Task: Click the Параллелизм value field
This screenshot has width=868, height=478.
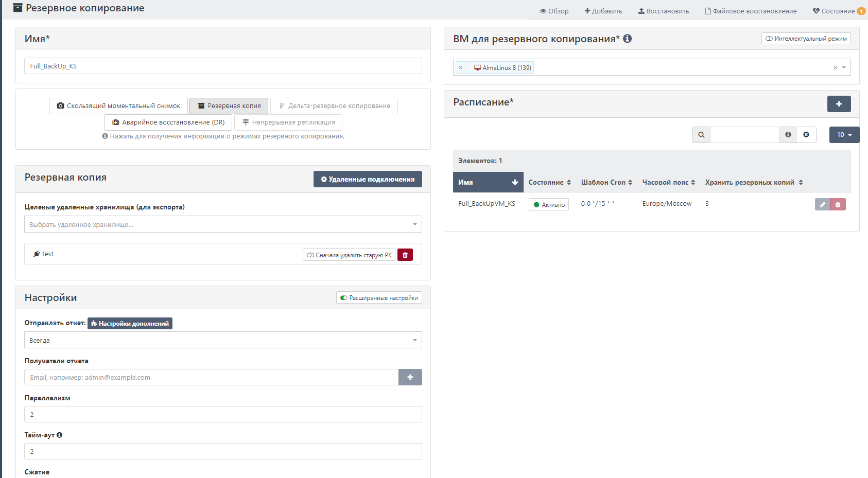Action: pos(223,414)
